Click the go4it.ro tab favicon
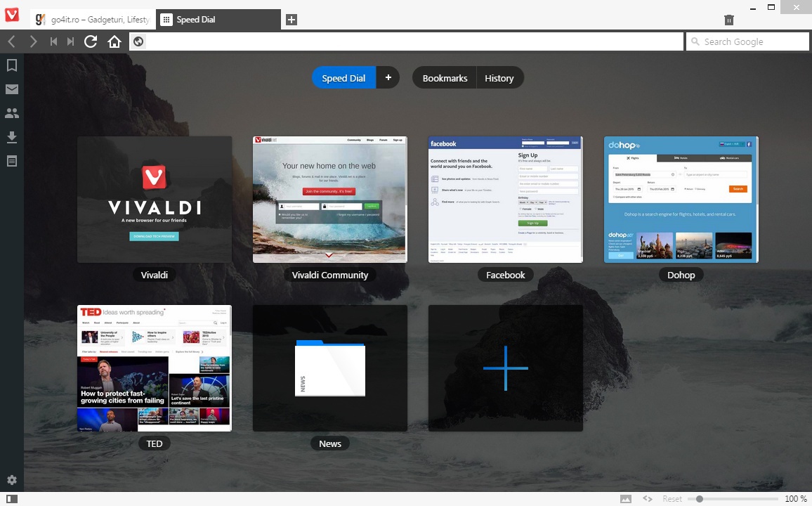The width and height of the screenshot is (812, 506). 41,20
